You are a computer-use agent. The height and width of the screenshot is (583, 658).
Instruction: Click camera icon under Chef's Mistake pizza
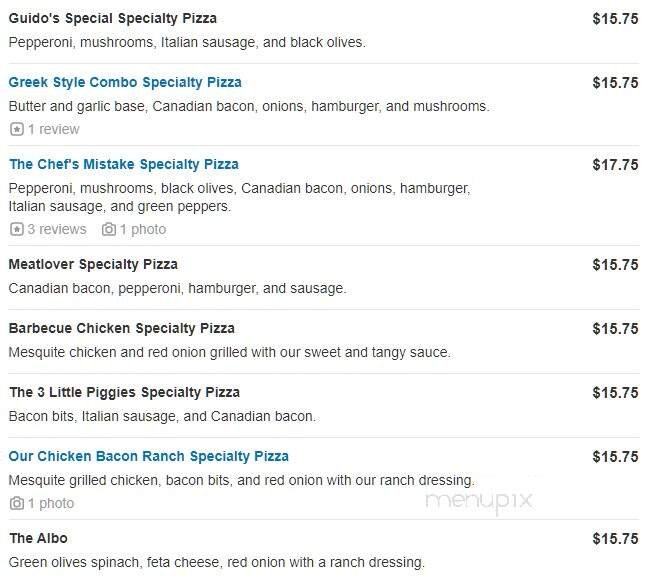(108, 229)
